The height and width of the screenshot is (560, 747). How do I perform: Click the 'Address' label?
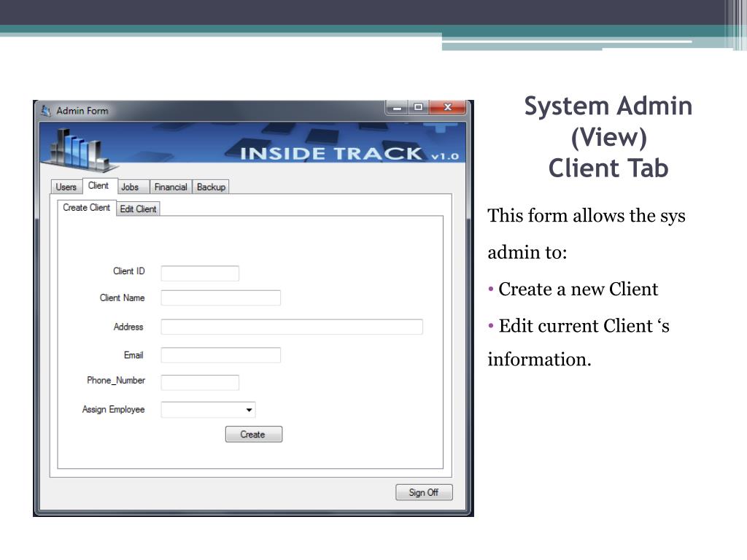click(128, 327)
